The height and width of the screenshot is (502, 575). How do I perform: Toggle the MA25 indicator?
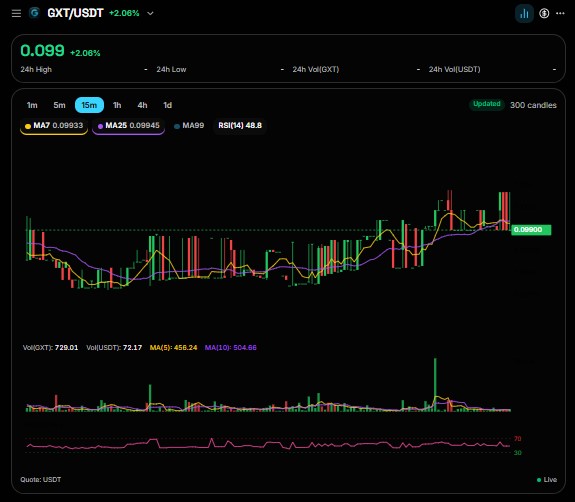click(128, 126)
